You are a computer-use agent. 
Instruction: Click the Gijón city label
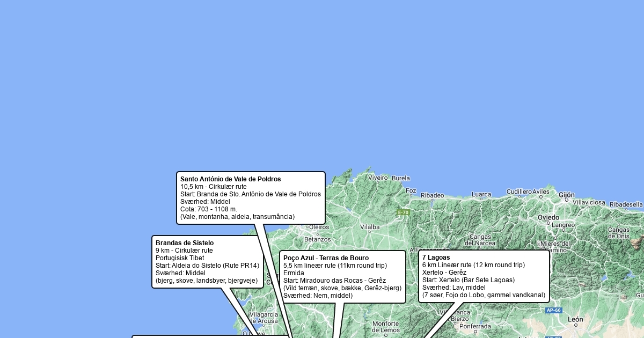tap(566, 195)
